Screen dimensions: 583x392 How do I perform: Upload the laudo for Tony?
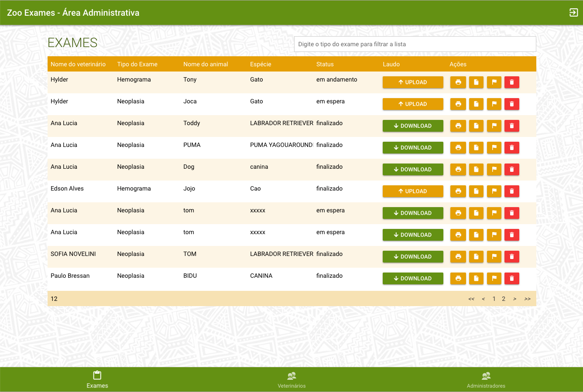click(413, 82)
